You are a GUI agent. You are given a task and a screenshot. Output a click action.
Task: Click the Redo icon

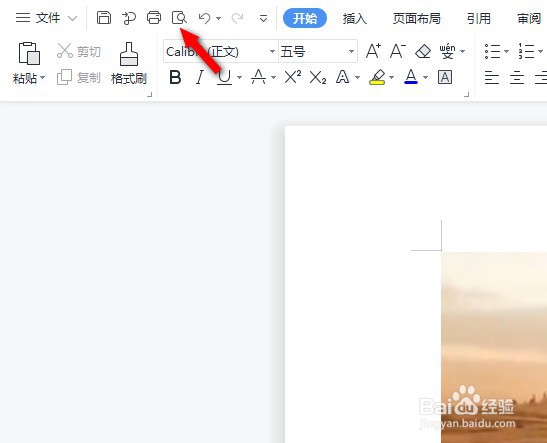pyautogui.click(x=238, y=18)
